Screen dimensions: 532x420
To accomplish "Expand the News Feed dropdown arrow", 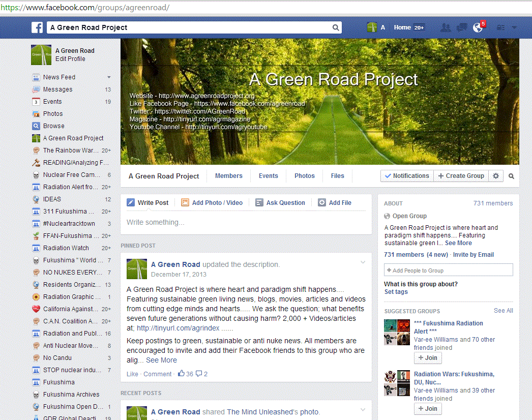I will tap(109, 77).
